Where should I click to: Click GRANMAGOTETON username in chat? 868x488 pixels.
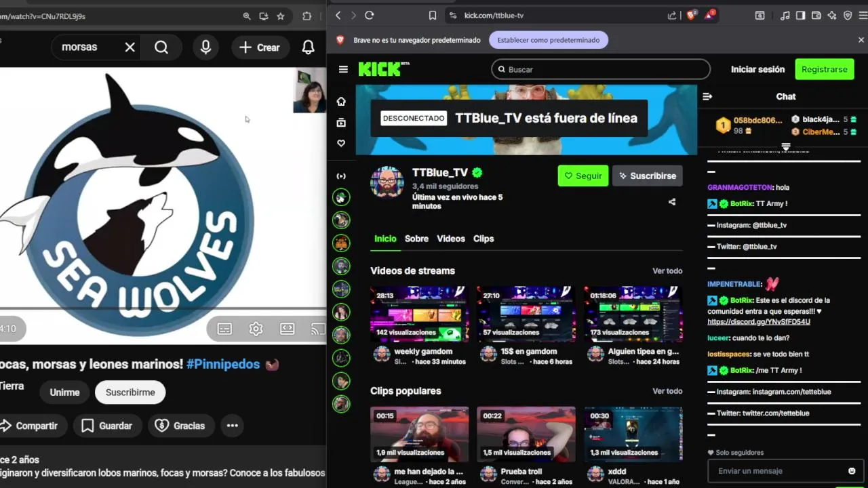tap(741, 187)
